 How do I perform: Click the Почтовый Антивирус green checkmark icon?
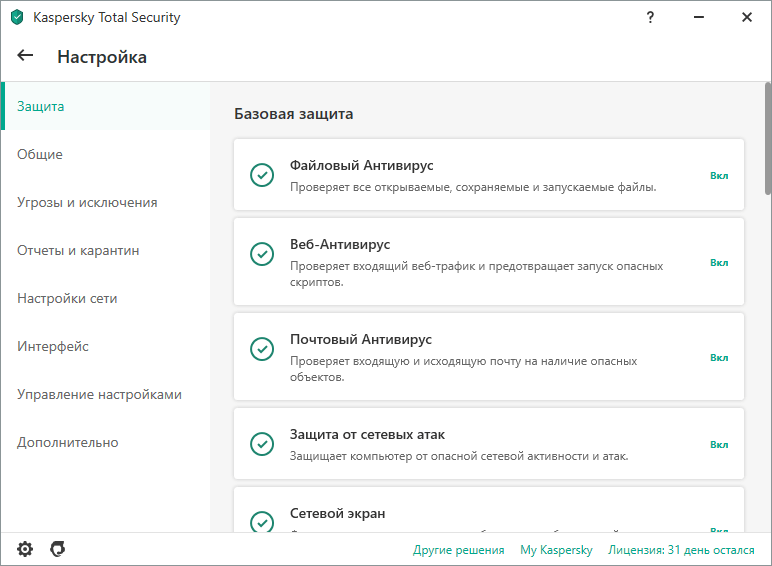(261, 349)
